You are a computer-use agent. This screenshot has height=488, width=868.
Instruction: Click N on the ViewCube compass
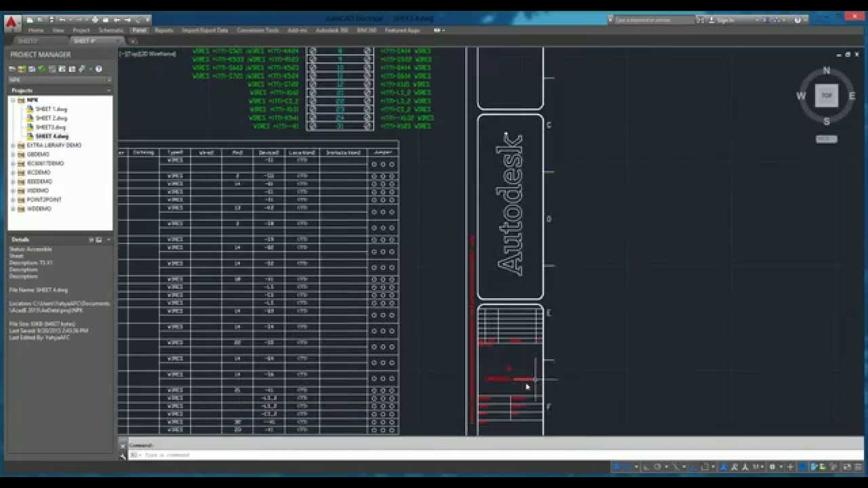point(826,70)
